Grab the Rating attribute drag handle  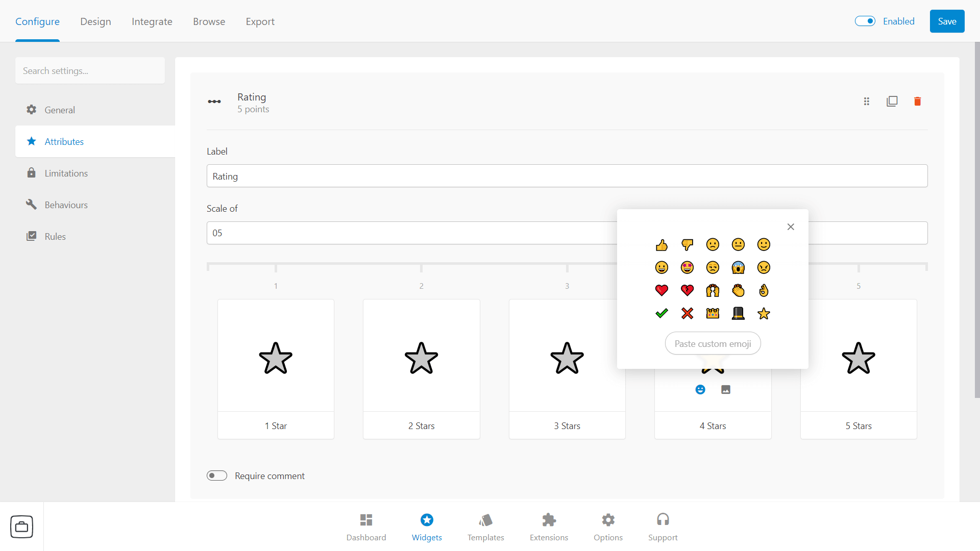[x=866, y=102]
